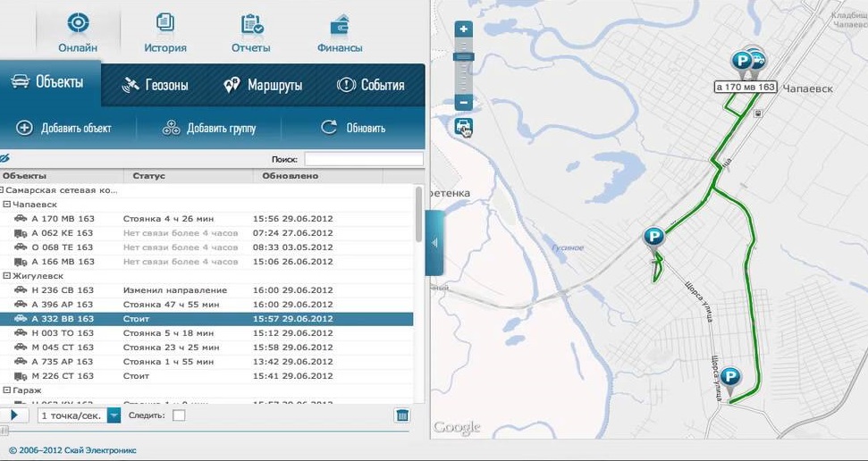Image resolution: width=868 pixels, height=461 pixels.
Task: Click the Поиск search input field
Action: point(364,159)
